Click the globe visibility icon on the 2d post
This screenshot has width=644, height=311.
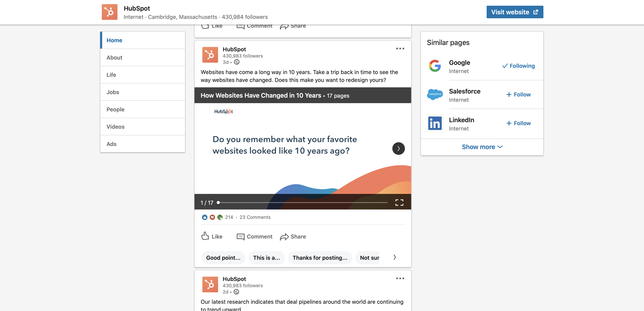click(x=236, y=292)
